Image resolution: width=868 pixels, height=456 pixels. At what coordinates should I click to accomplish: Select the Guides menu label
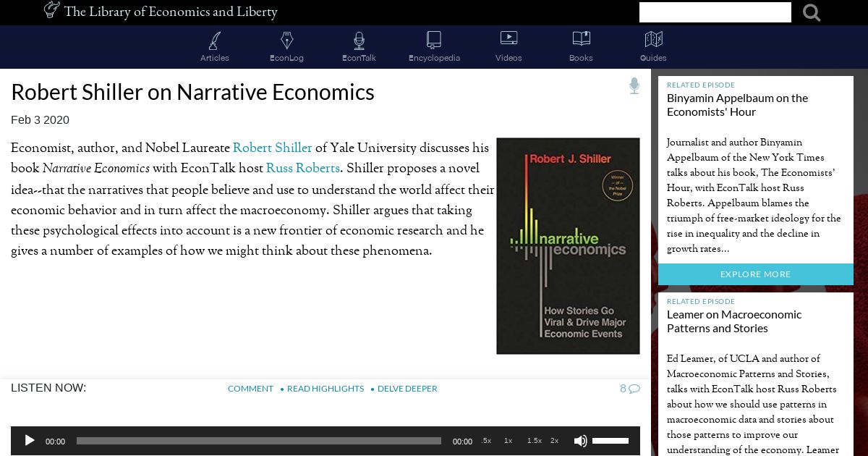[x=653, y=58]
